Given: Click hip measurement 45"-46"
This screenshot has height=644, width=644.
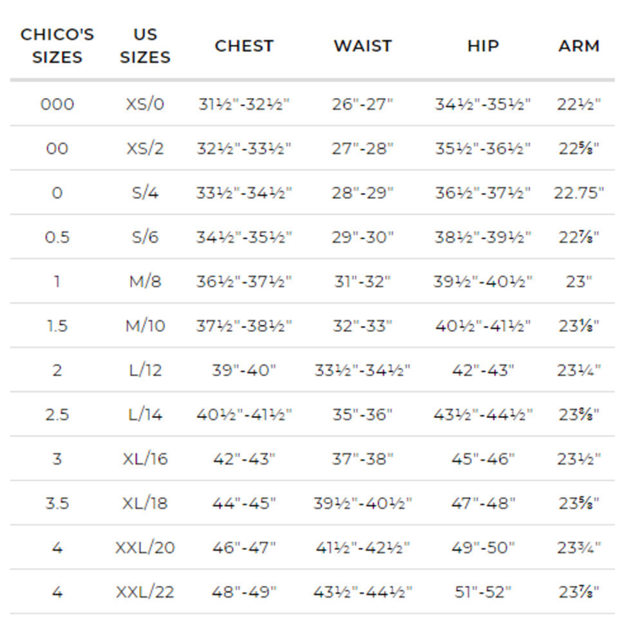Looking at the screenshot, I should [483, 459].
